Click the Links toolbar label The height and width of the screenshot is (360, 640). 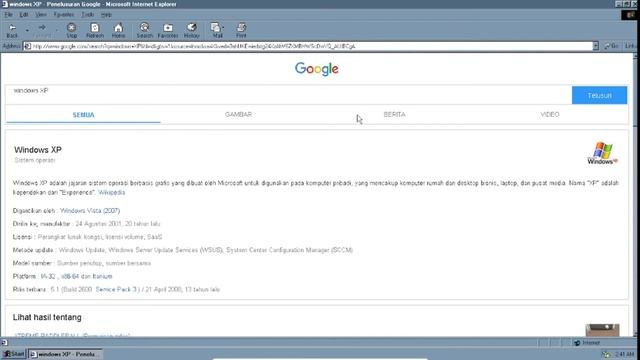click(x=631, y=46)
